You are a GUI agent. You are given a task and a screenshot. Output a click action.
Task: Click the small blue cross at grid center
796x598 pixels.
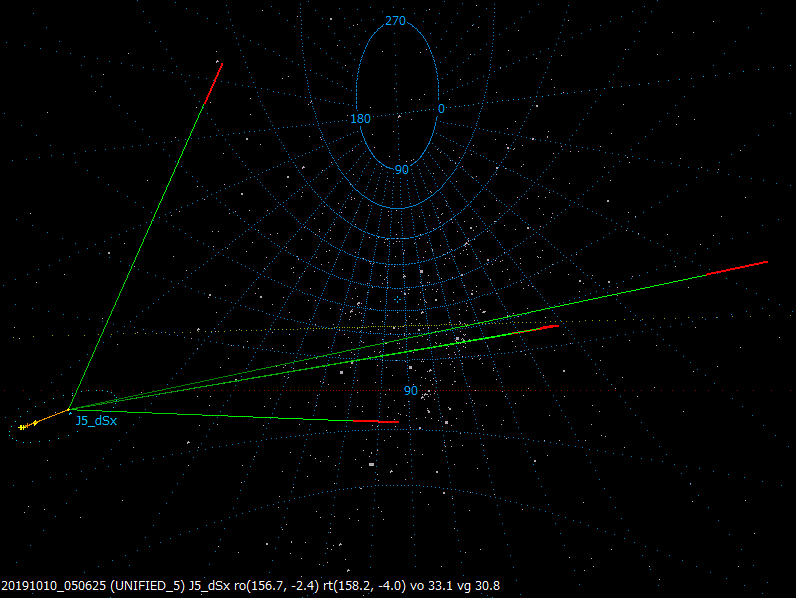[397, 300]
